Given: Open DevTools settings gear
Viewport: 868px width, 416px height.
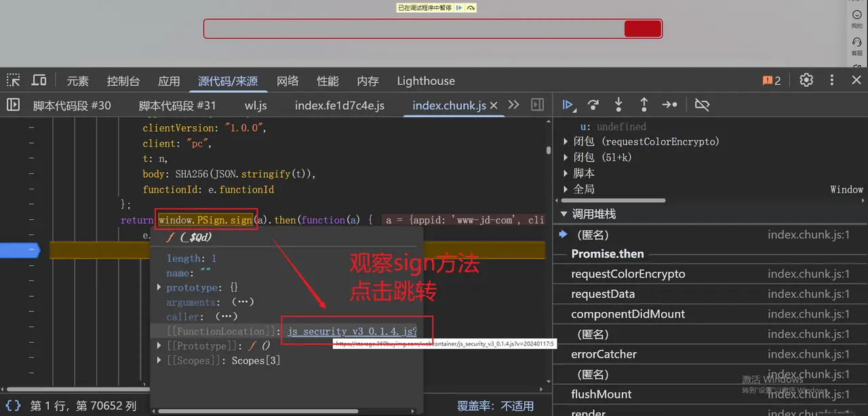Looking at the screenshot, I should [806, 81].
